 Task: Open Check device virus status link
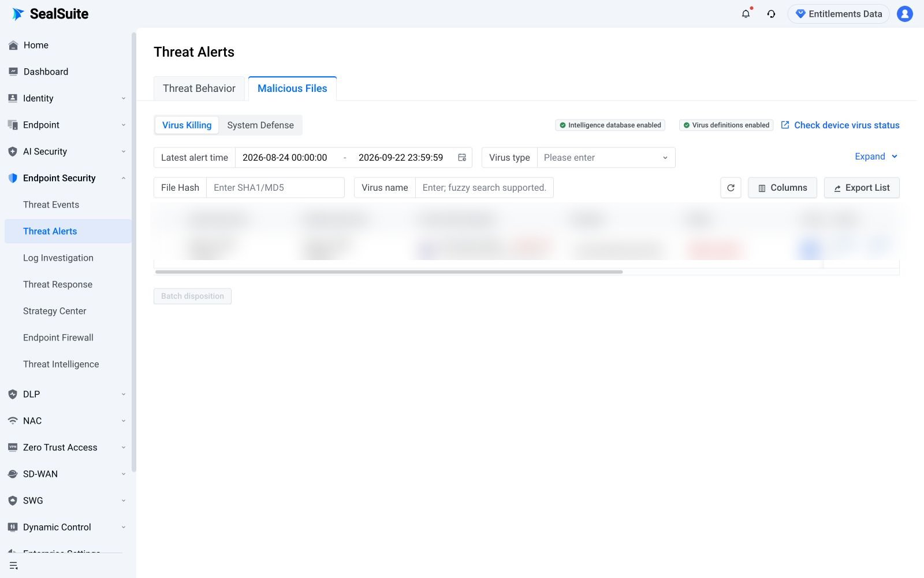[840, 125]
